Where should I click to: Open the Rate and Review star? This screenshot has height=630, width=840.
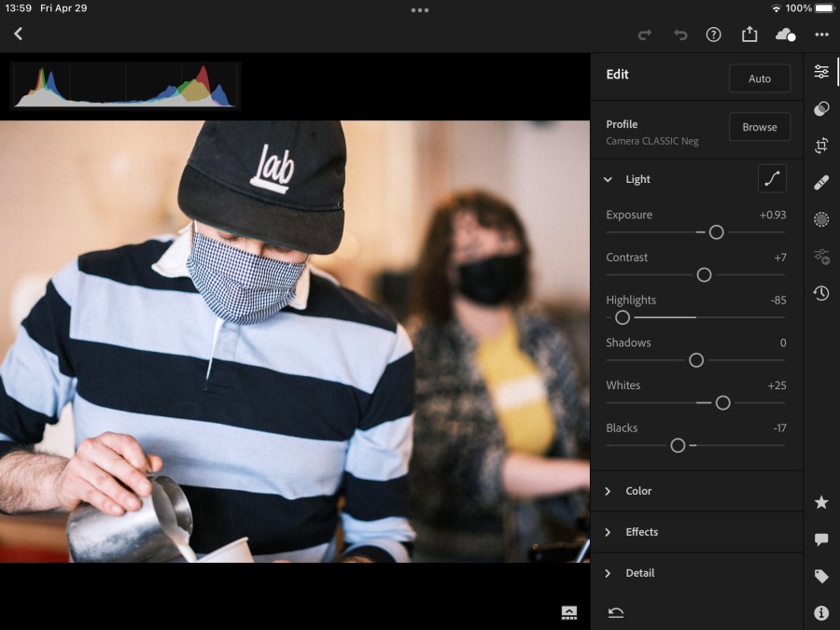click(821, 502)
